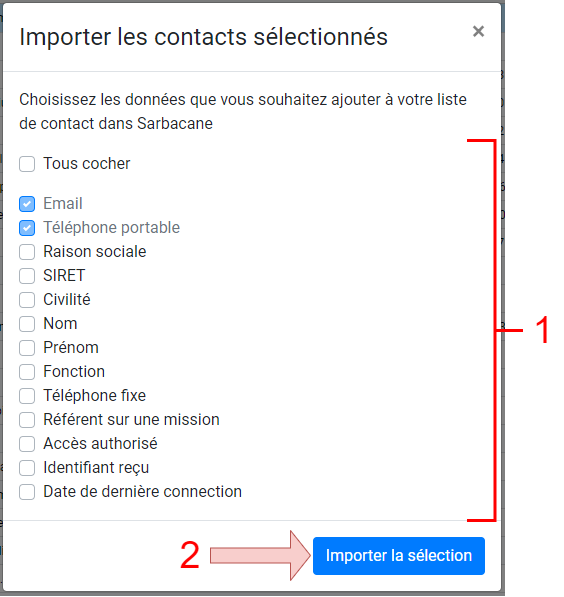
Task: Check the Nom checkbox
Action: pos(27,324)
